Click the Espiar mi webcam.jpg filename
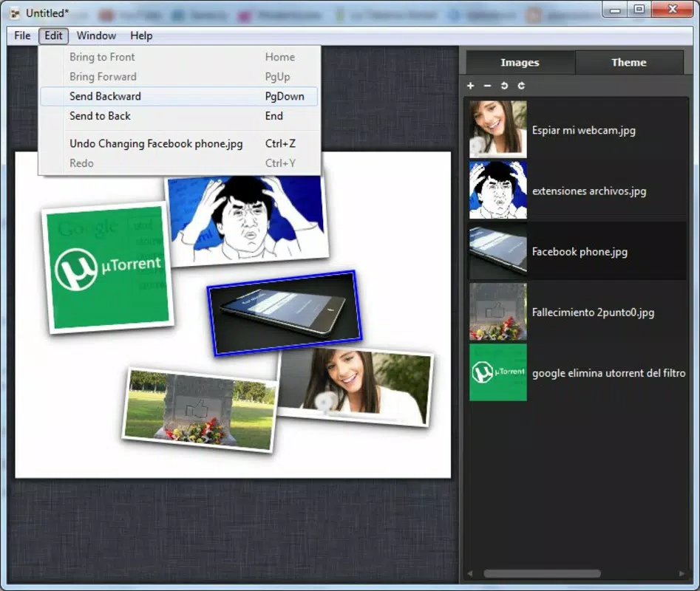Screen dimensions: 700x591 click(x=584, y=130)
